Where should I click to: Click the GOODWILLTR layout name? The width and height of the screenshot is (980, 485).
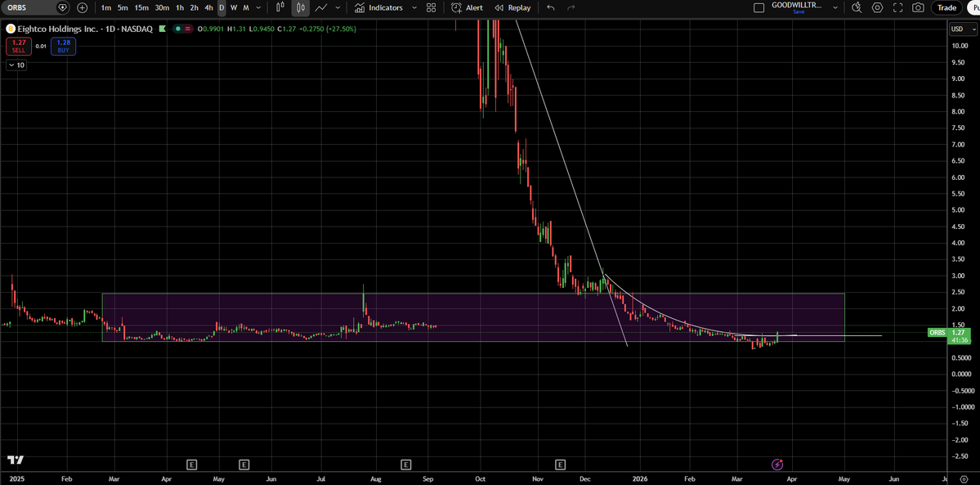(x=797, y=5)
